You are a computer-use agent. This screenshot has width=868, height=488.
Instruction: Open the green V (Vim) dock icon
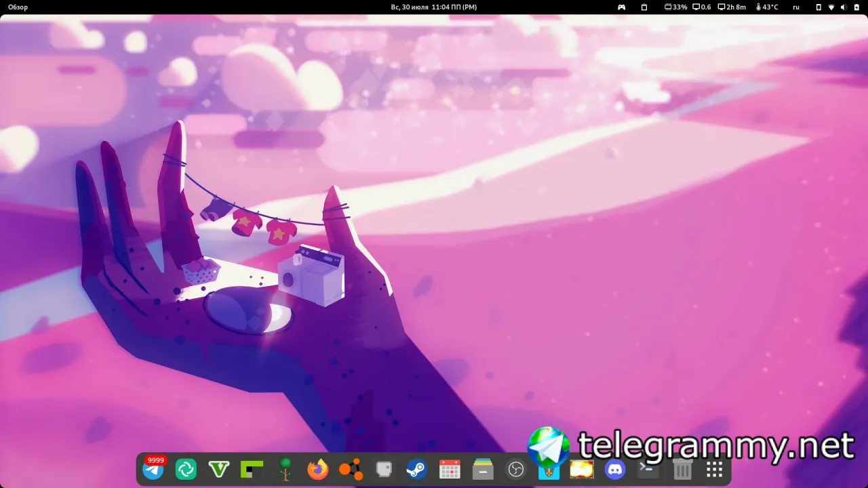(218, 469)
